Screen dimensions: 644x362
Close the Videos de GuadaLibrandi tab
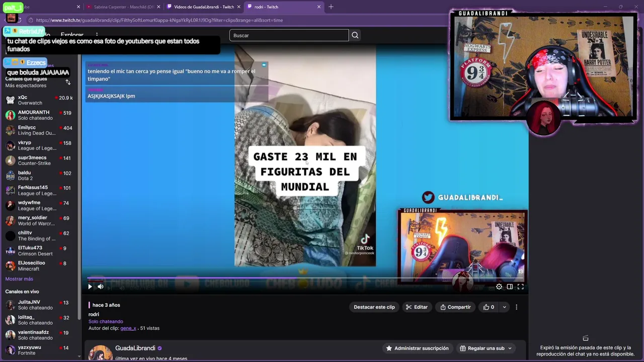point(238,7)
